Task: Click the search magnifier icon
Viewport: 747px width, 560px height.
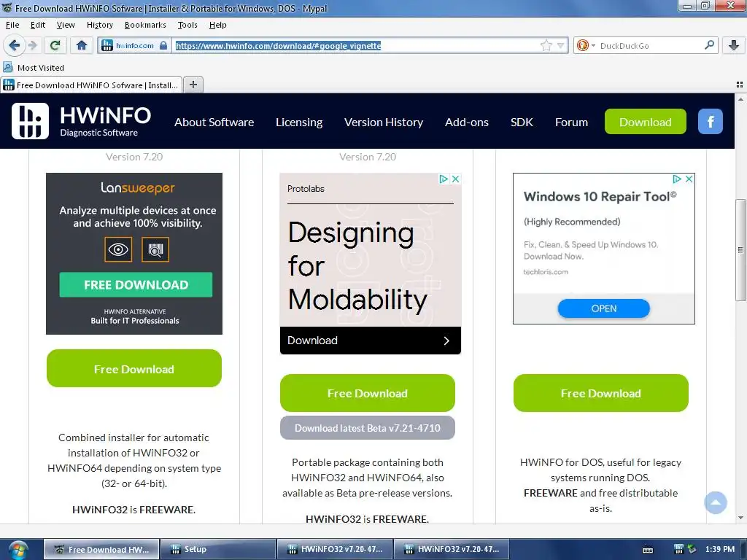Action: 709,45
